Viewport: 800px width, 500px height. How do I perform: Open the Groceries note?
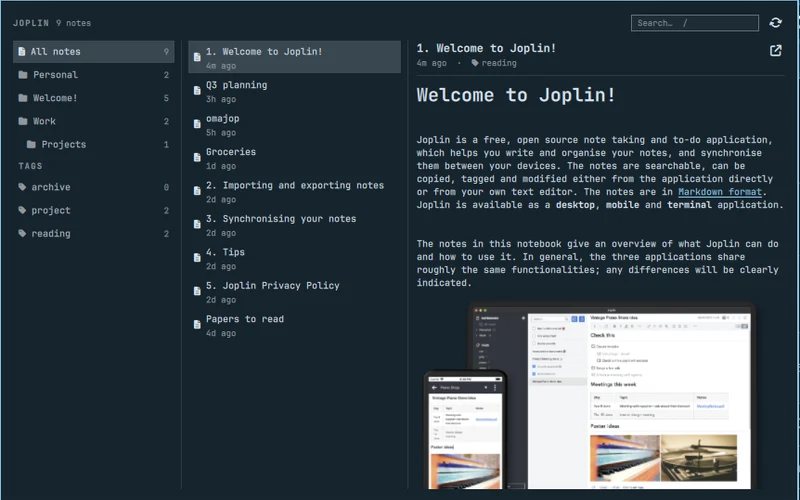(294, 158)
